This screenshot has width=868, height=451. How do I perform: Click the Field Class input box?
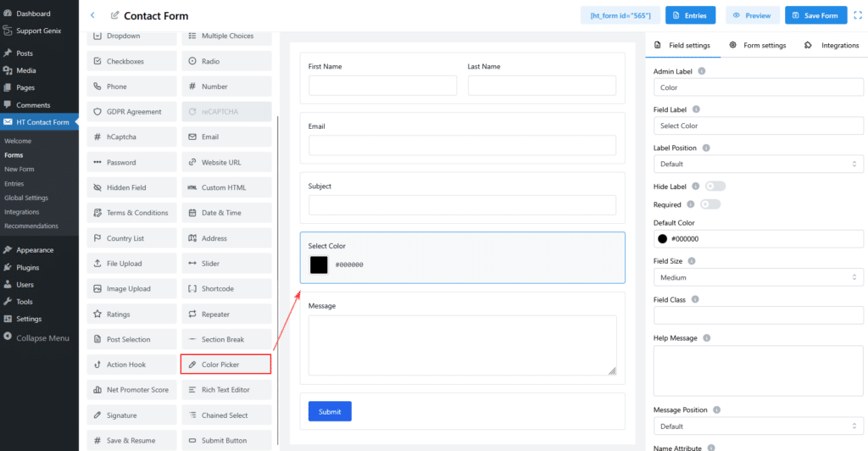(758, 315)
